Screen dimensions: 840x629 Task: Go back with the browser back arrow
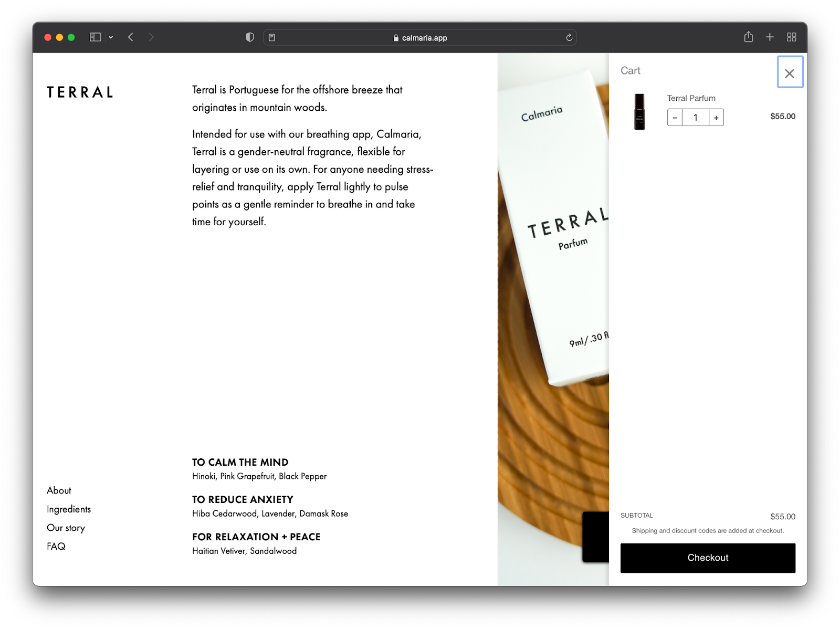click(x=131, y=37)
